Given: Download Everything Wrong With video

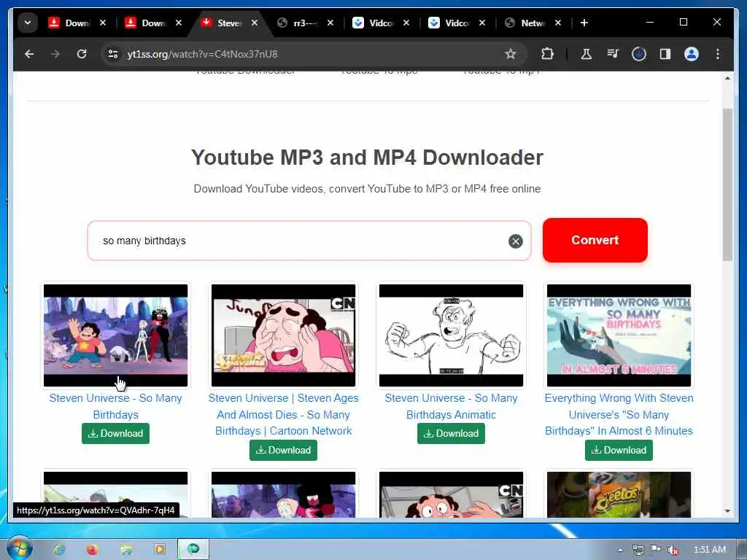Looking at the screenshot, I should [x=619, y=450].
